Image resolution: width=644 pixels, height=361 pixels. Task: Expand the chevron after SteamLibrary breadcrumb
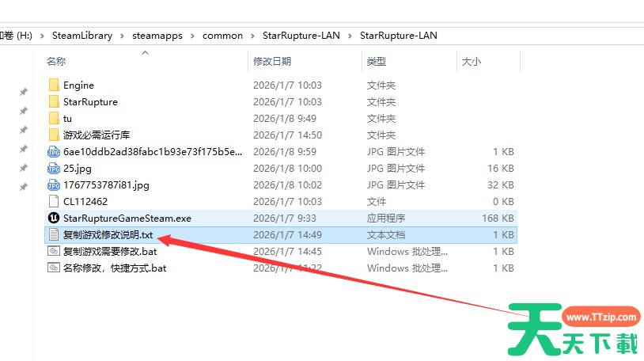point(122,36)
